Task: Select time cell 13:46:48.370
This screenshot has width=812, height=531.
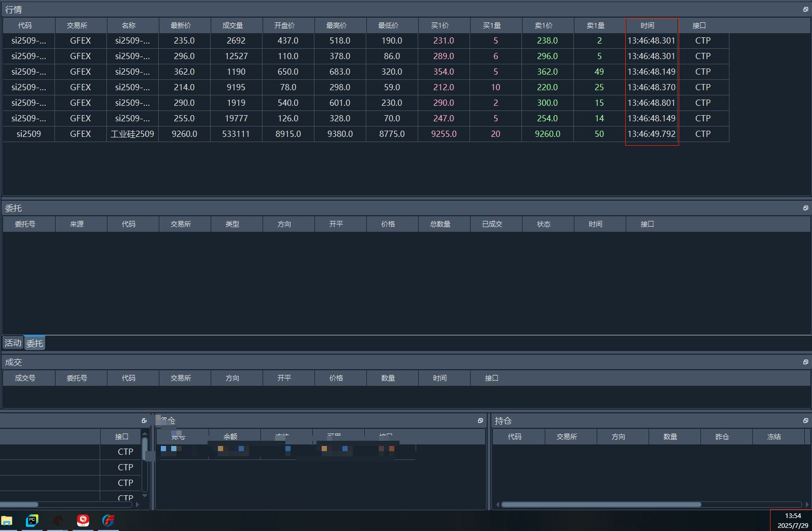Action: pyautogui.click(x=651, y=87)
